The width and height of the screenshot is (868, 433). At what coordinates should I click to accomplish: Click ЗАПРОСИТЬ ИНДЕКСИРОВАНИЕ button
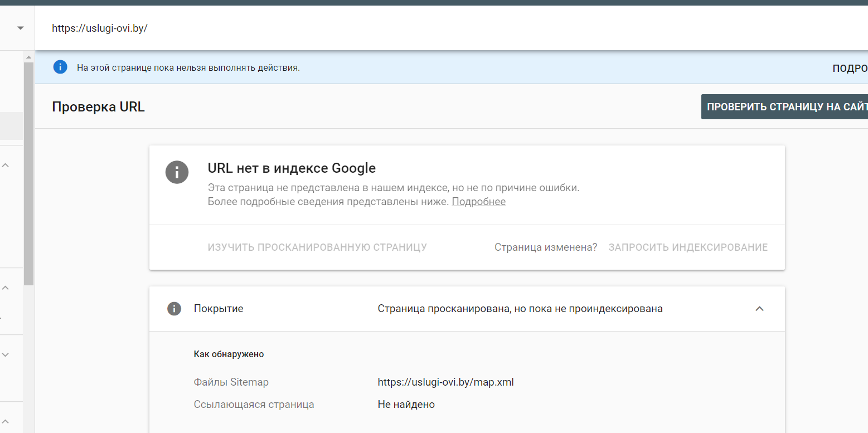pos(688,247)
